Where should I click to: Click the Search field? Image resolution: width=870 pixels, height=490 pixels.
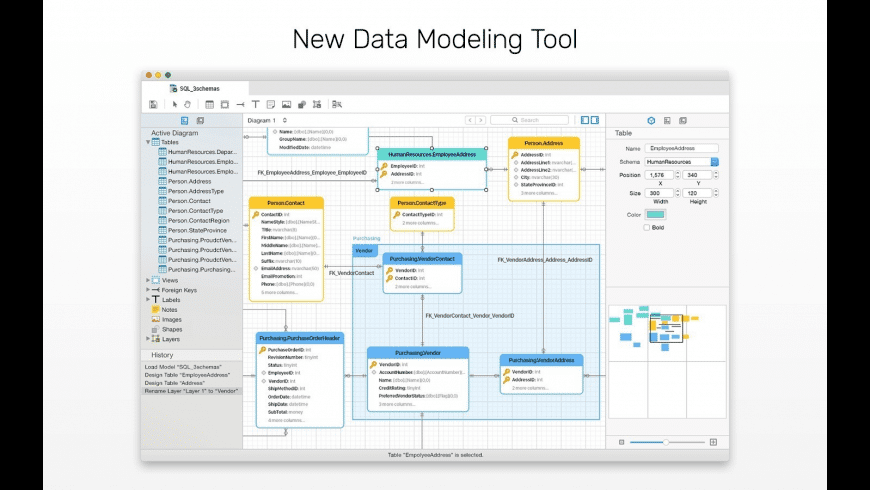530,120
